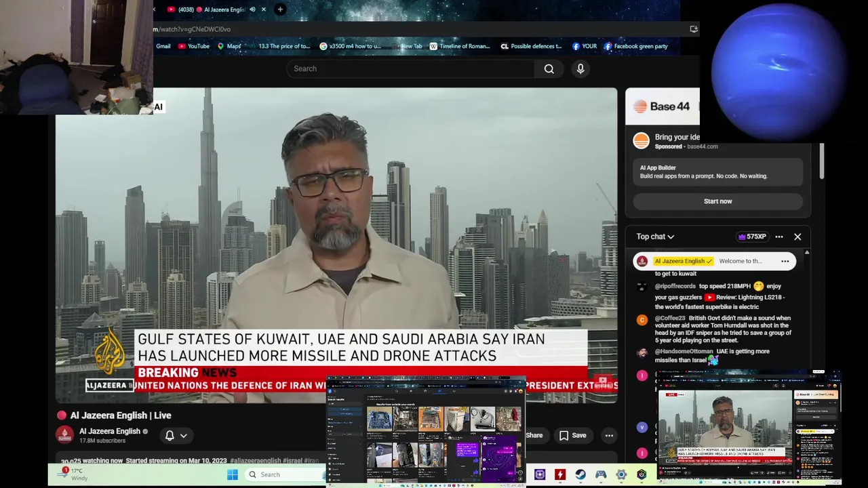
Task: Expand the Top chat dropdown
Action: 655,237
